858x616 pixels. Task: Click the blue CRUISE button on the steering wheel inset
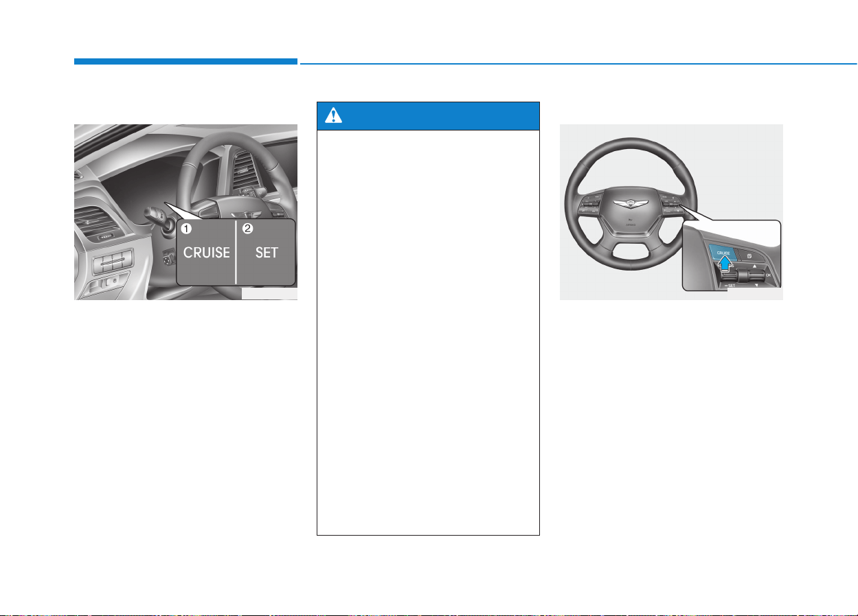[x=723, y=253]
